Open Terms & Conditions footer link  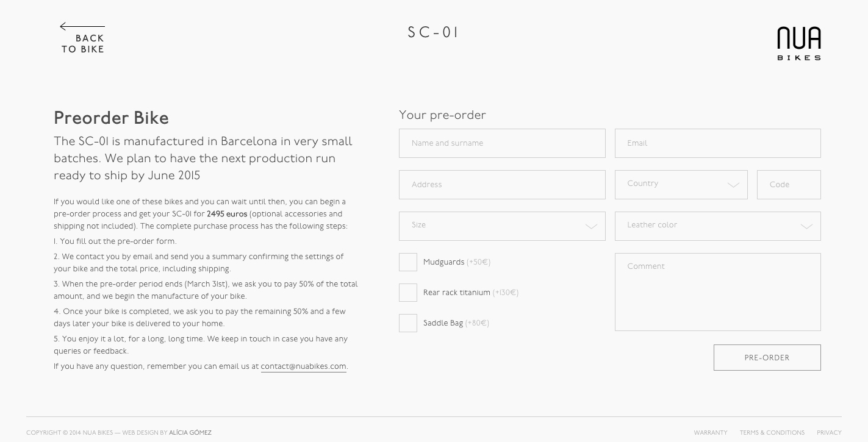[x=772, y=433]
